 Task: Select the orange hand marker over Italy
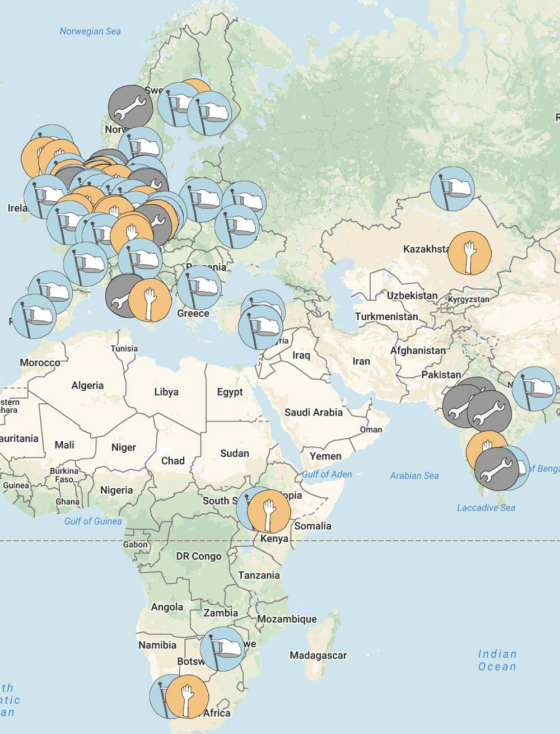pyautogui.click(x=150, y=300)
